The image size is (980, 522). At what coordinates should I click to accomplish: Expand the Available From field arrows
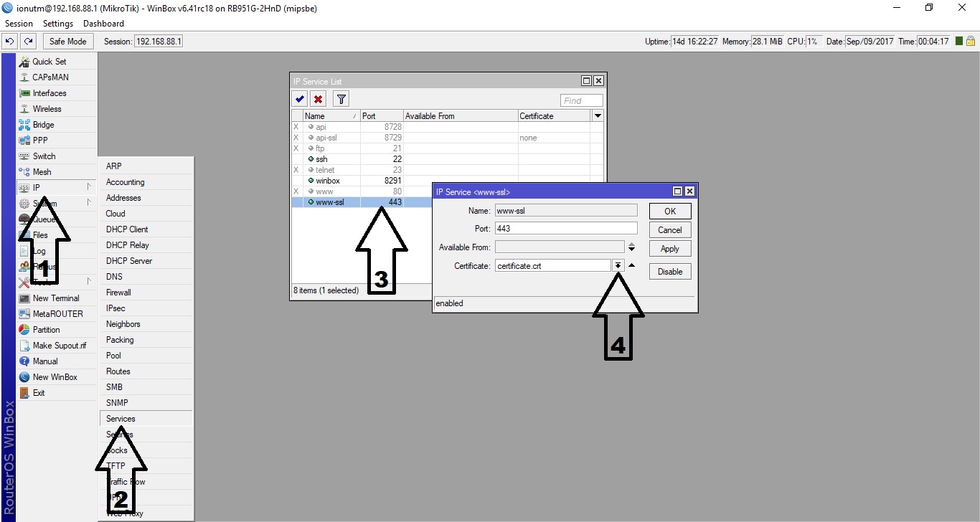click(x=631, y=247)
